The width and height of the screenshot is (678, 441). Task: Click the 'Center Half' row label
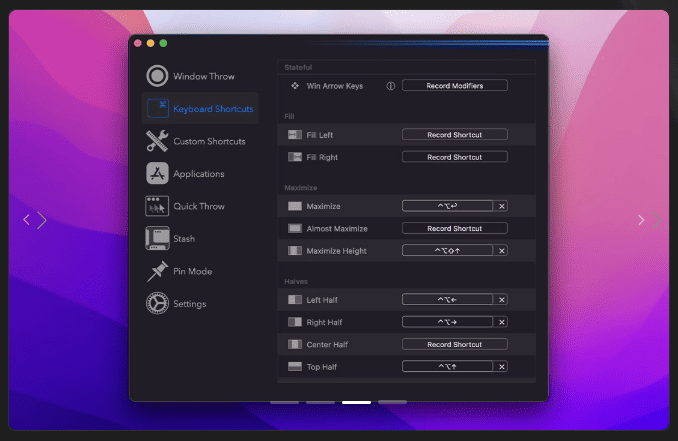coord(327,345)
